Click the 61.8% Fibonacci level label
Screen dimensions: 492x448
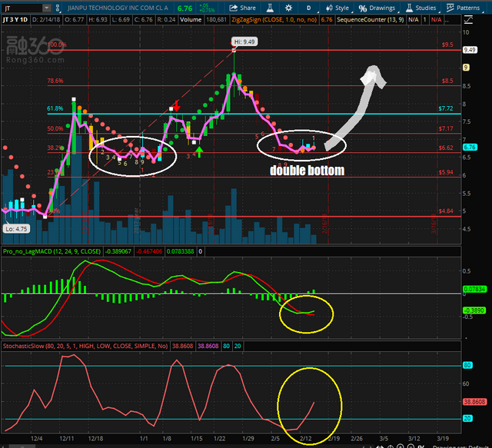point(55,108)
